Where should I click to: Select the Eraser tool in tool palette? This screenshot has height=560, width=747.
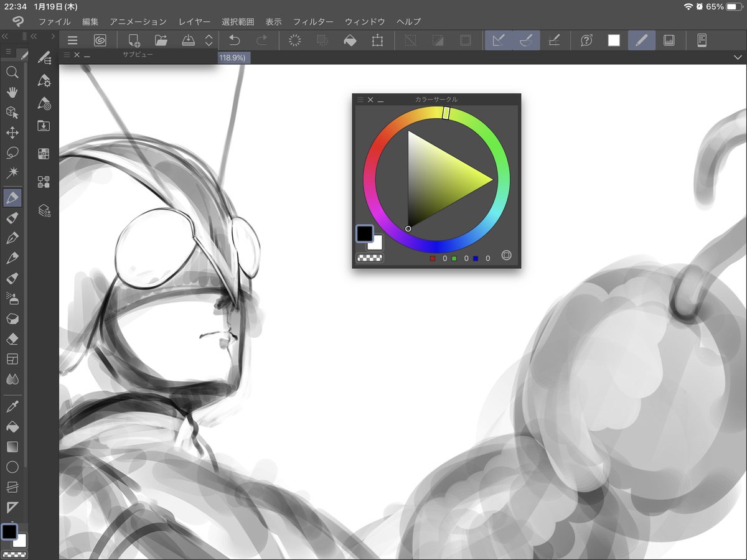(12, 339)
